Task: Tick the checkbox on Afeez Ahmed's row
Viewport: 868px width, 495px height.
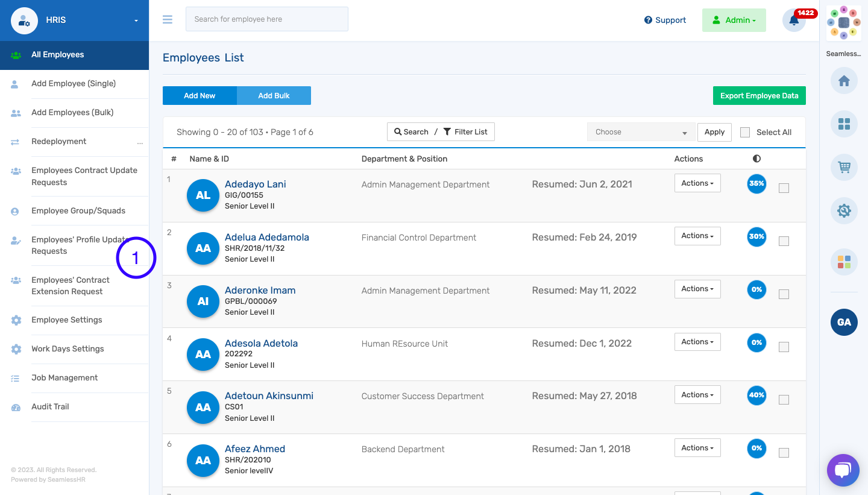Action: coord(784,452)
